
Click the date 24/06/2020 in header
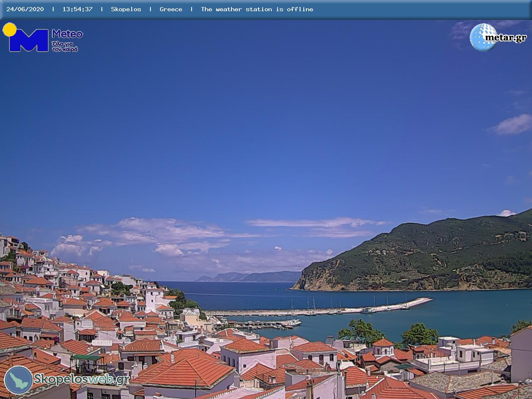click(x=25, y=9)
